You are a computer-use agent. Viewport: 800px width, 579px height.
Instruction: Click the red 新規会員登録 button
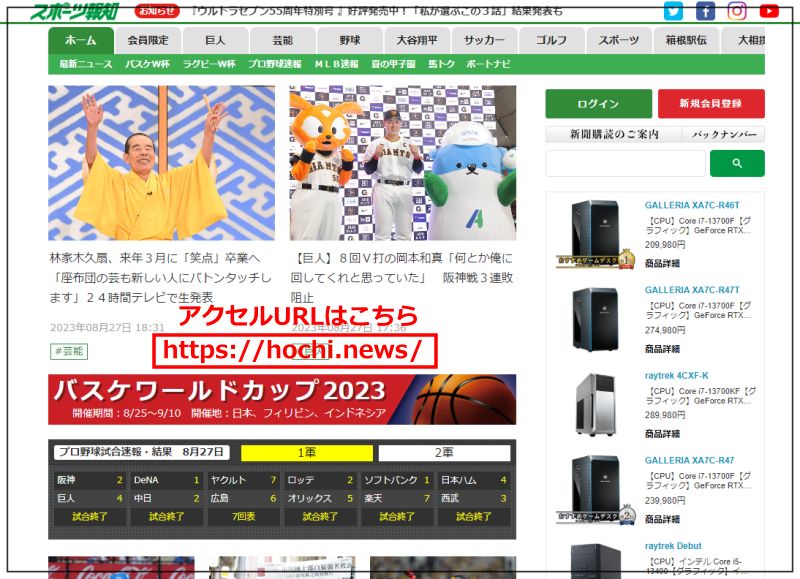pyautogui.click(x=710, y=104)
